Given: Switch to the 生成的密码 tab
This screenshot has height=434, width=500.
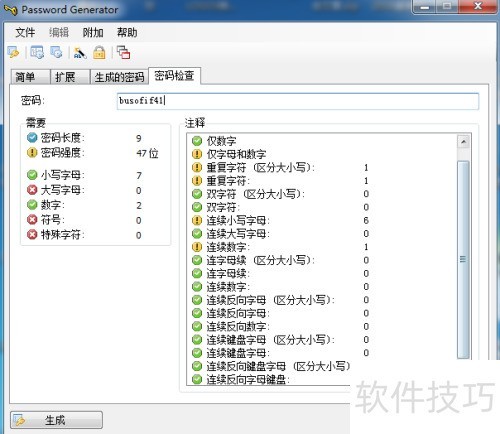Looking at the screenshot, I should pyautogui.click(x=119, y=77).
